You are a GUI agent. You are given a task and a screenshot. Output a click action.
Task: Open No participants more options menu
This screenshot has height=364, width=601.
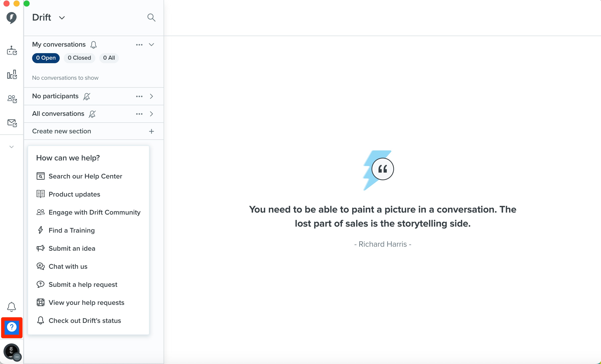point(139,96)
